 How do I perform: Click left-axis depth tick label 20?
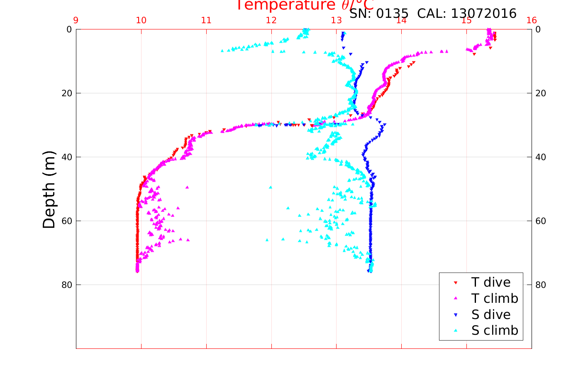pyautogui.click(x=66, y=93)
